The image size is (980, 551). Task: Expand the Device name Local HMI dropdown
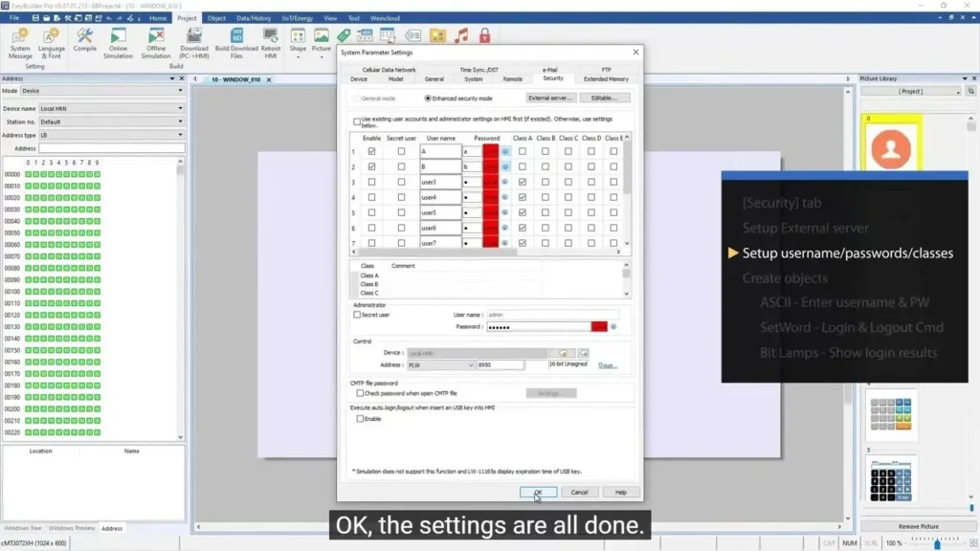tap(181, 108)
